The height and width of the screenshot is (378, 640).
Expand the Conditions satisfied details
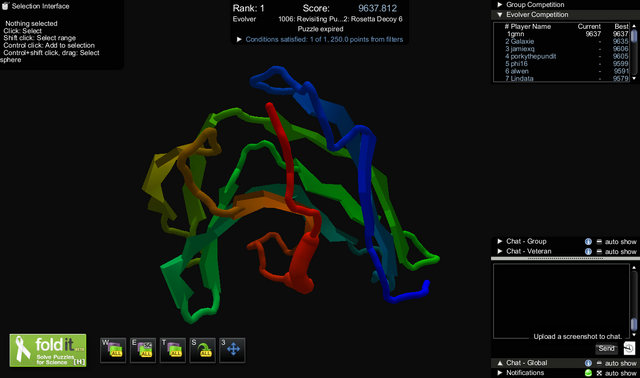pyautogui.click(x=239, y=39)
